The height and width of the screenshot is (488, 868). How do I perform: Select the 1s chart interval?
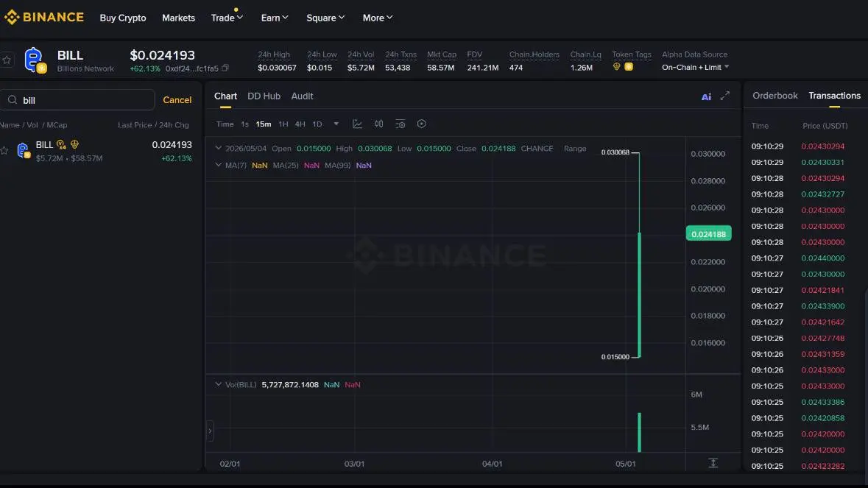click(244, 124)
